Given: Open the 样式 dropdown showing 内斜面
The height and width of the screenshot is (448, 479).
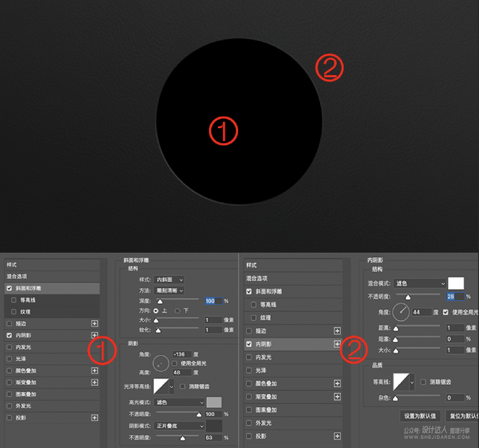Looking at the screenshot, I should coord(169,280).
